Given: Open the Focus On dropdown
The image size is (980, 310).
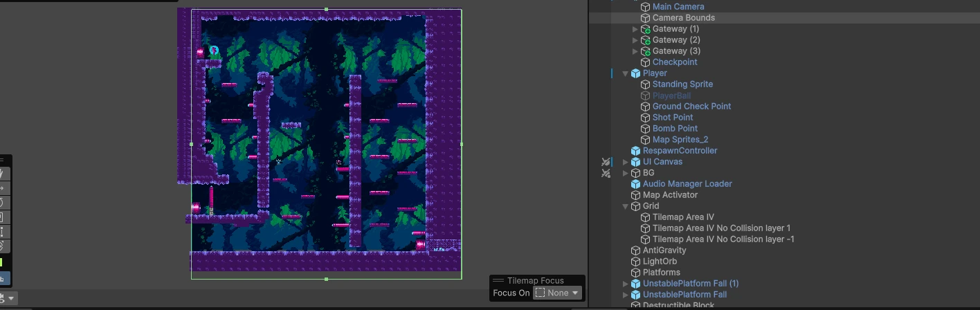Looking at the screenshot, I should tap(557, 293).
